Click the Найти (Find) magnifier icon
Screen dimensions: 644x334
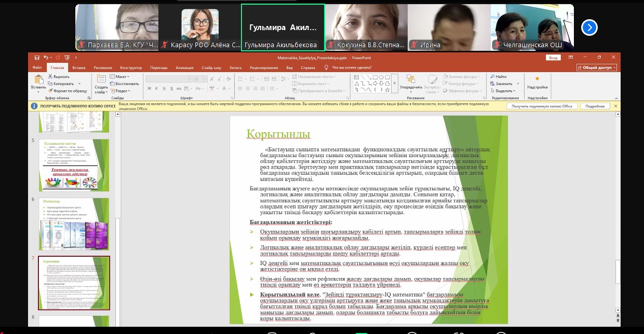pos(492,77)
